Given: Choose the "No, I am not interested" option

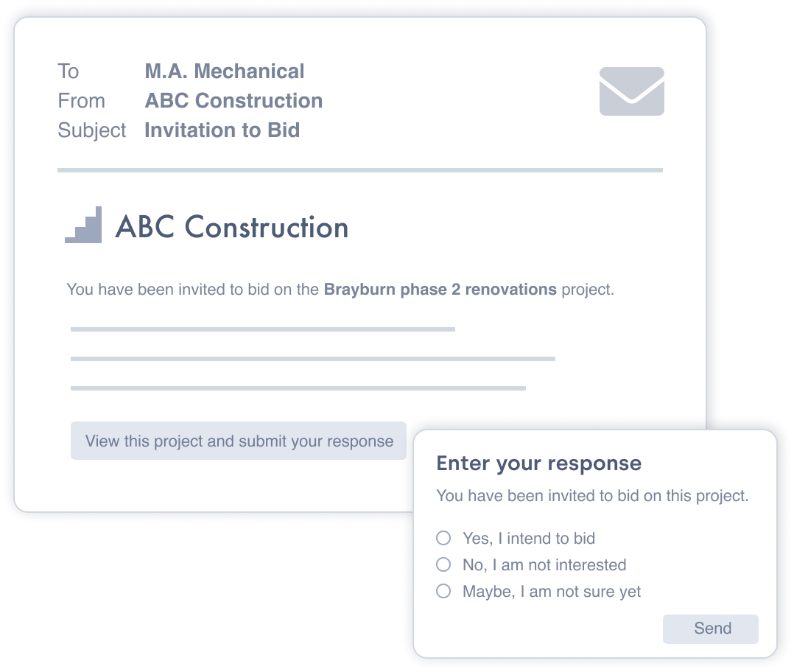Looking at the screenshot, I should (x=443, y=564).
